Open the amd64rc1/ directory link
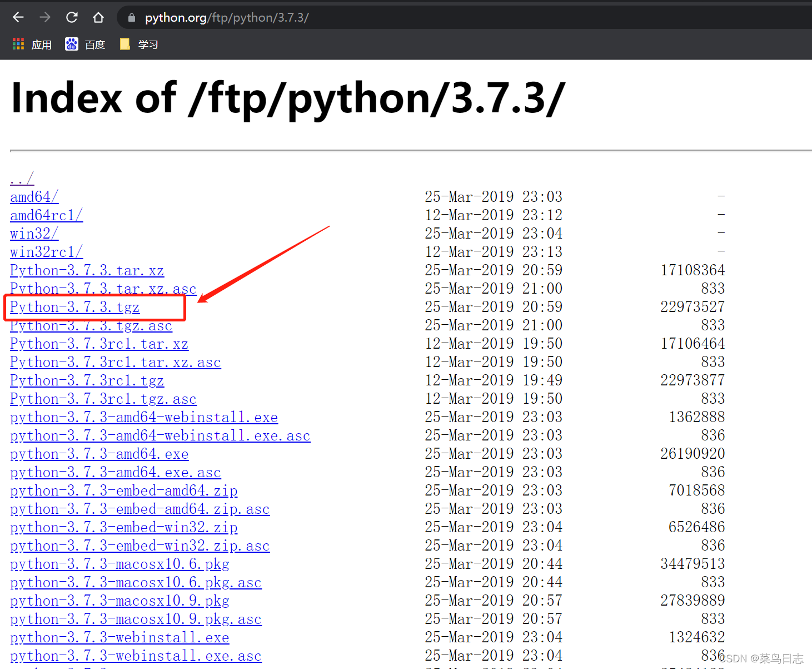This screenshot has height=669, width=812. [47, 215]
